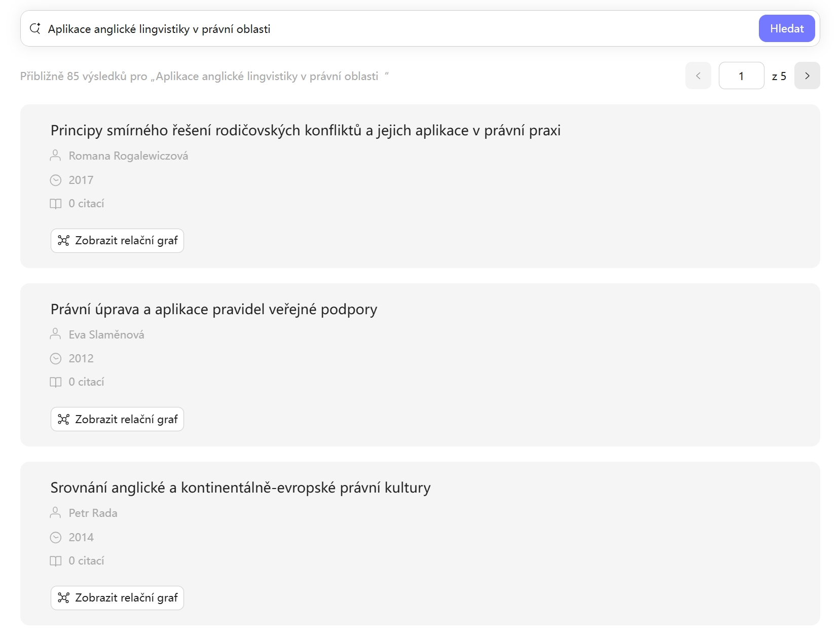Image resolution: width=840 pixels, height=637 pixels.
Task: Click the person icon next to Eva Slaměnová
Action: click(55, 334)
